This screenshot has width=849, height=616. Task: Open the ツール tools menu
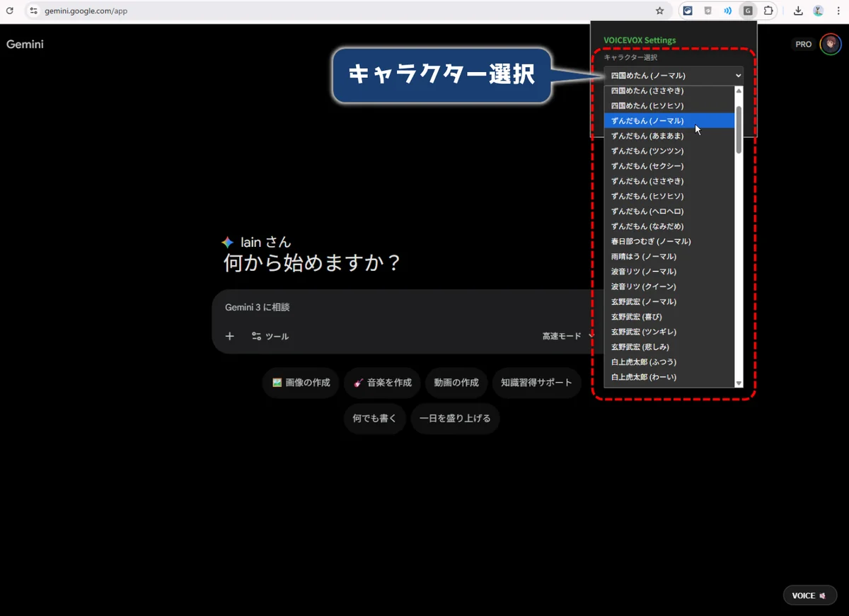(x=270, y=336)
